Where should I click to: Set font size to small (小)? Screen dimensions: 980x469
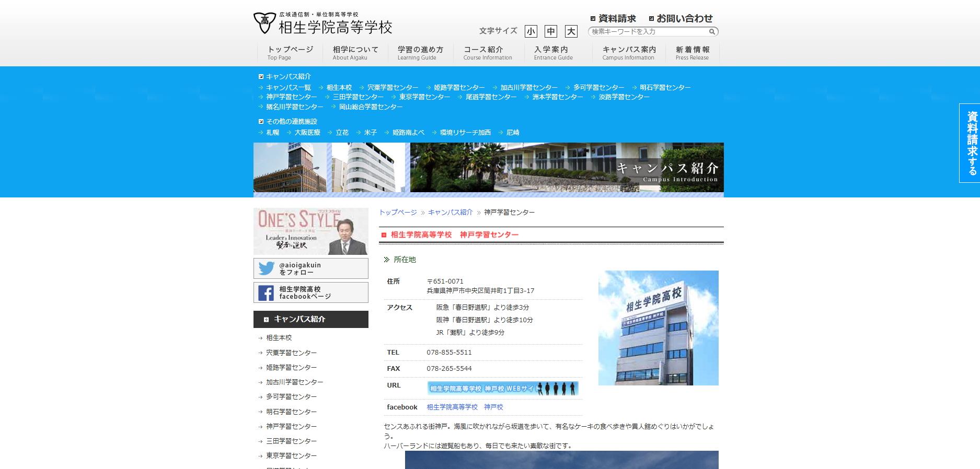pos(531,31)
